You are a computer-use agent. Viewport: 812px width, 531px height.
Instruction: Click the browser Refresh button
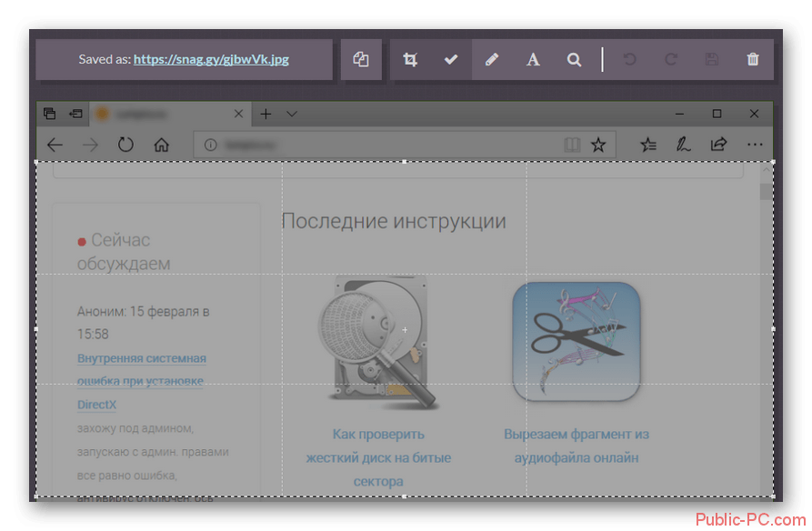tap(125, 144)
